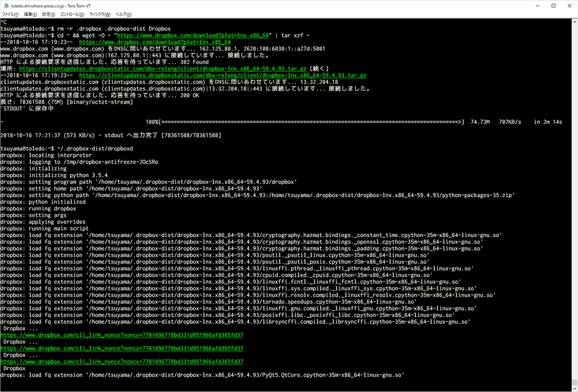Click the '長さ: 78361508 (75M)' line
Screen dimensions: 578x392
click(x=67, y=102)
